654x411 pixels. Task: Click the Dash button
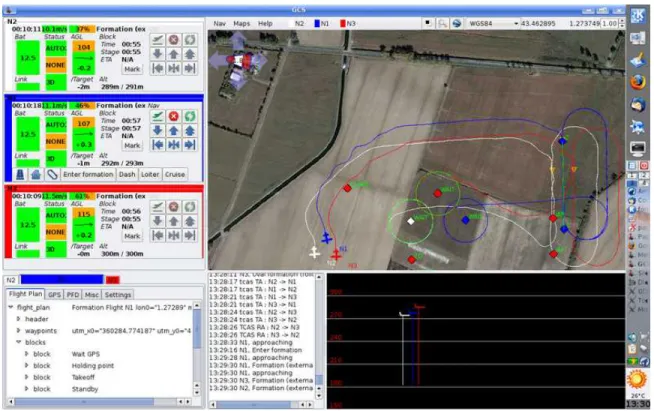pyautogui.click(x=127, y=174)
